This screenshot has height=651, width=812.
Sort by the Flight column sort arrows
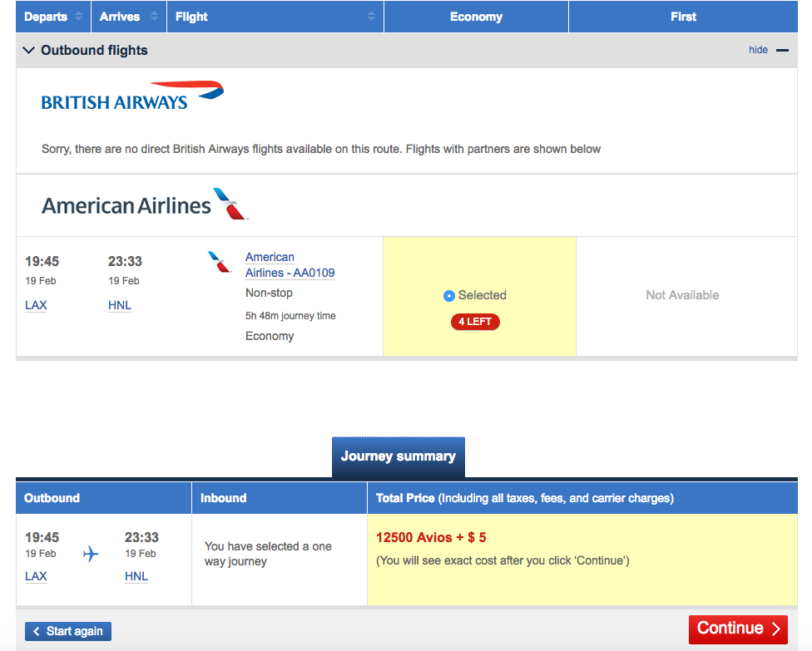tap(371, 17)
